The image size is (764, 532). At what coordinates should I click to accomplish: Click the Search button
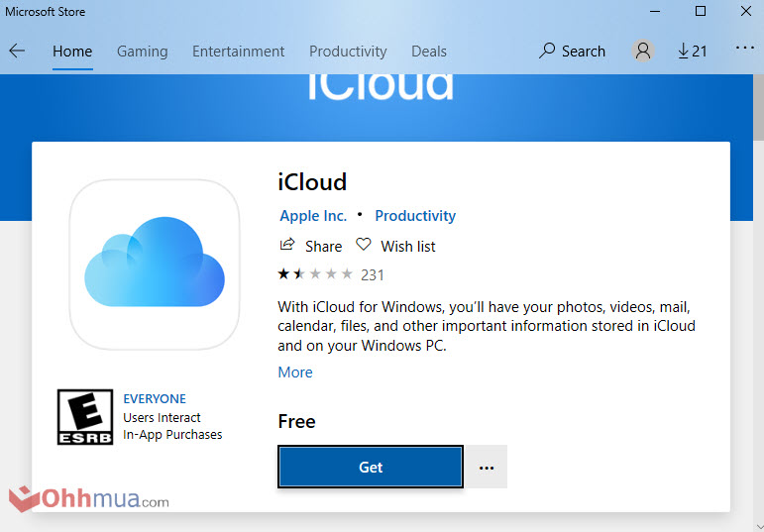(572, 51)
